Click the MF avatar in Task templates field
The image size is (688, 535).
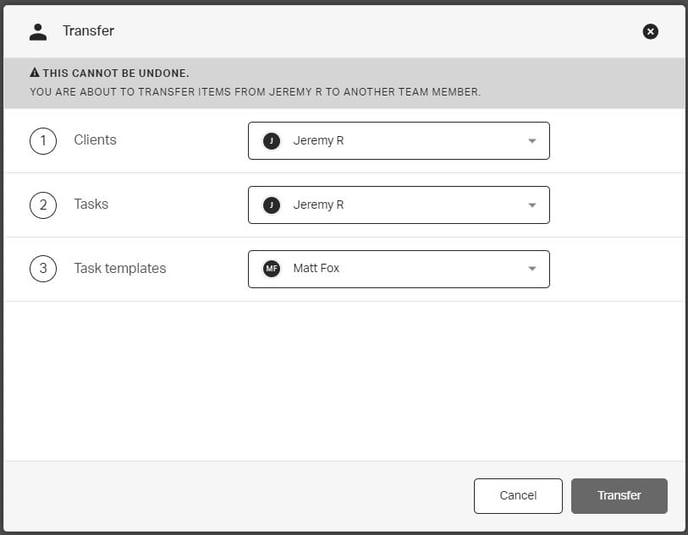click(x=271, y=269)
